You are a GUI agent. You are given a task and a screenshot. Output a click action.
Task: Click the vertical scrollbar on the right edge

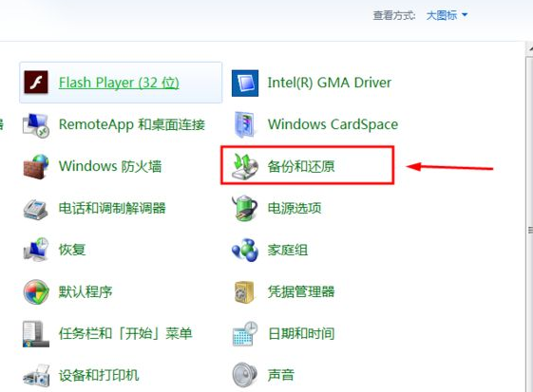pyautogui.click(x=529, y=217)
